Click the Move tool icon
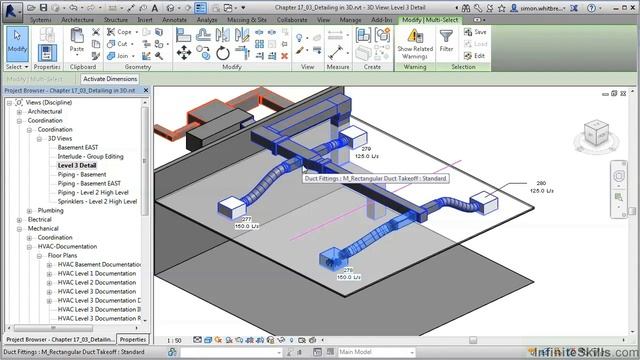This screenshot has width=640, height=360. [184, 53]
